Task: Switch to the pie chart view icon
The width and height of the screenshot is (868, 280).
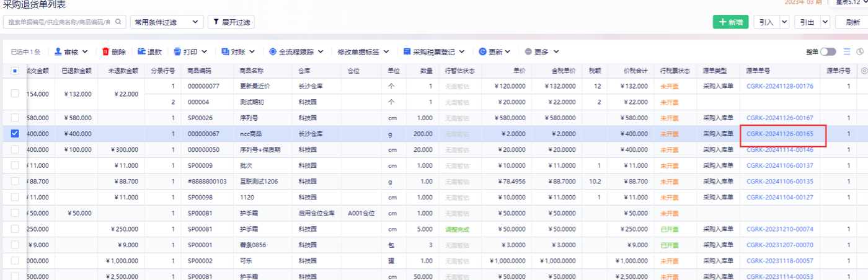Action: pos(860,52)
